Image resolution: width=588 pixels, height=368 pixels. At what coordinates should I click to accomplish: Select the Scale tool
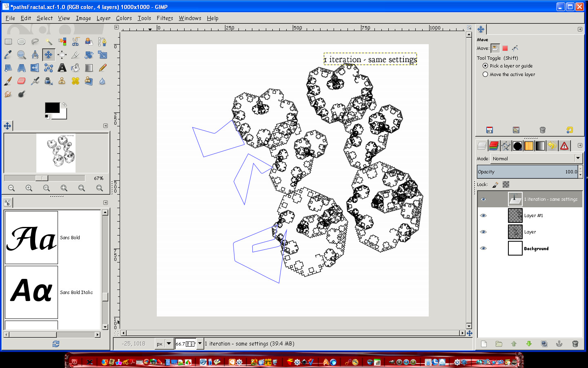click(x=102, y=54)
